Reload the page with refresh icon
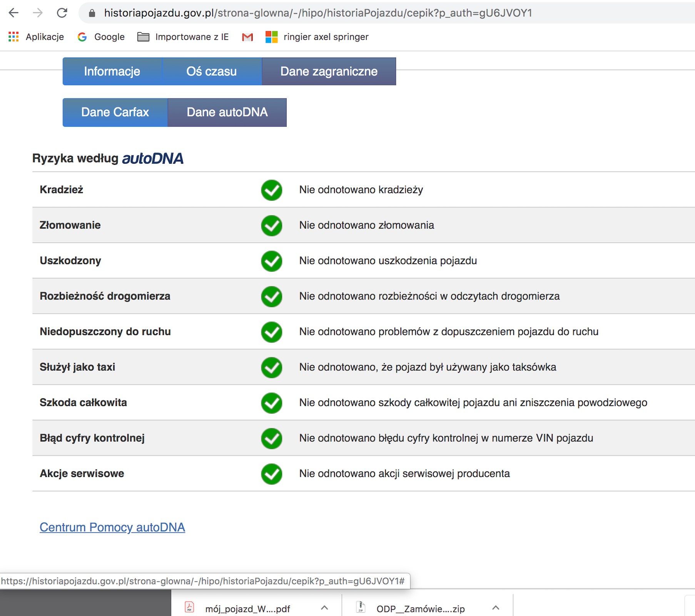 click(x=62, y=13)
